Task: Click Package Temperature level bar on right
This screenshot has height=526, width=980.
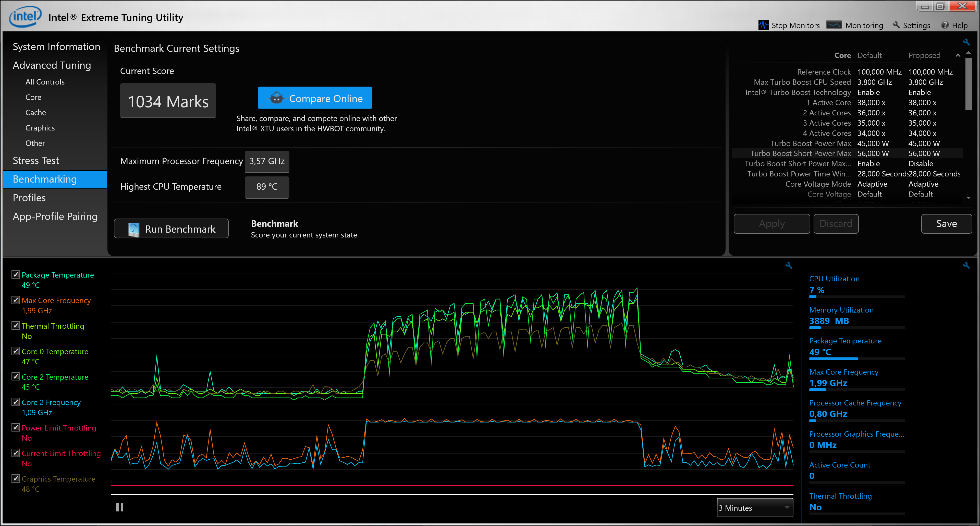Action: pos(857,358)
